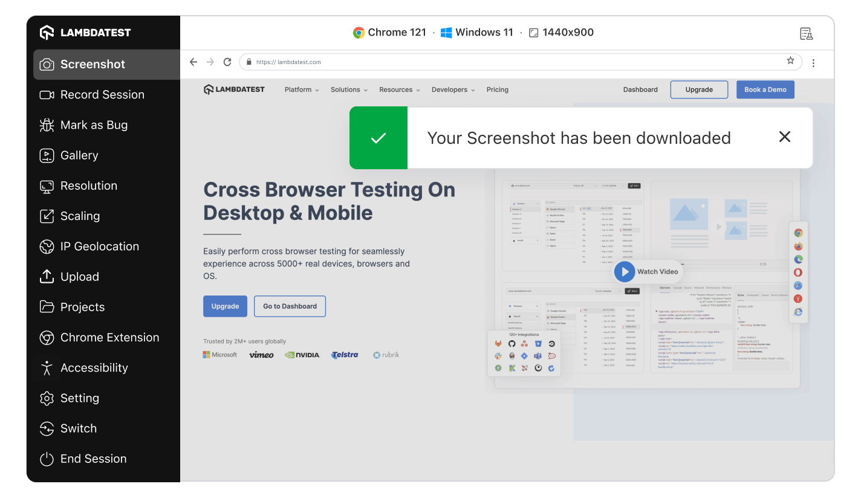The height and width of the screenshot is (504, 861).
Task: Open the Pricing menu item
Action: 497,89
